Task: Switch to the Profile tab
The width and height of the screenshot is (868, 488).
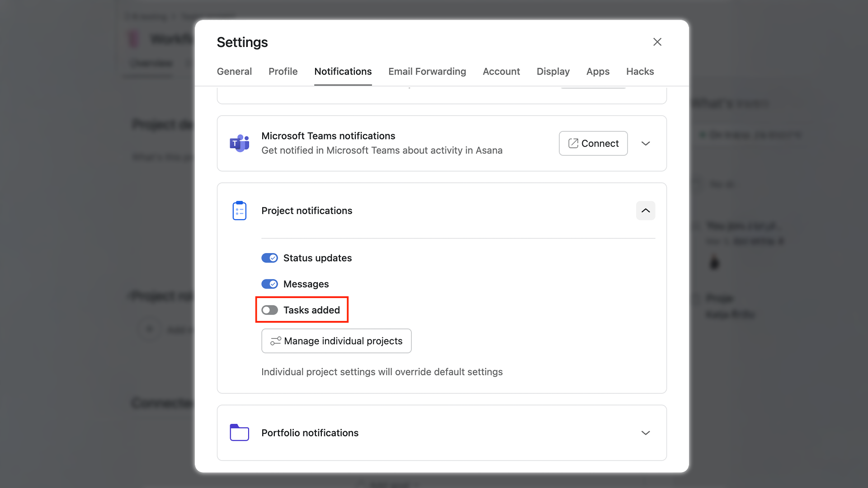Action: pos(283,71)
